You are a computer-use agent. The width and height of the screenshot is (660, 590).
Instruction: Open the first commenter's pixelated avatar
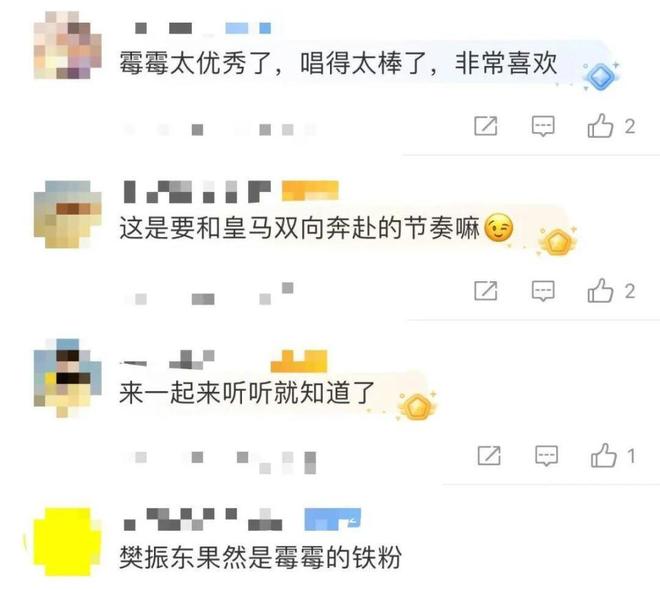tap(67, 45)
